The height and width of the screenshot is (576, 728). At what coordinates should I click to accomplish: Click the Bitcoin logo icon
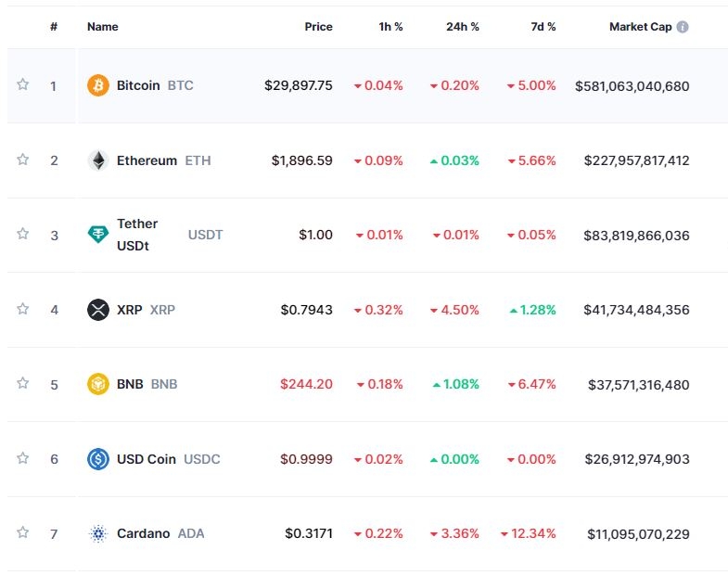point(97,85)
